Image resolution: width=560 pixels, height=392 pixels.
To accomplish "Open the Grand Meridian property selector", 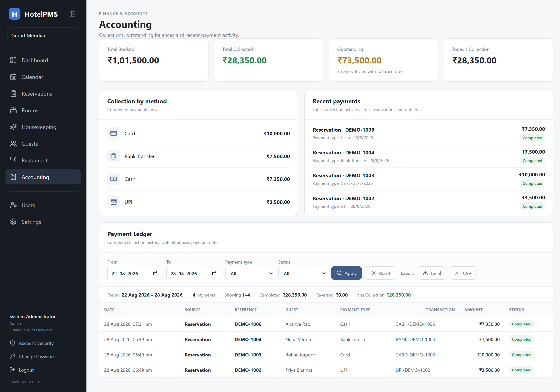I will 43,35.
